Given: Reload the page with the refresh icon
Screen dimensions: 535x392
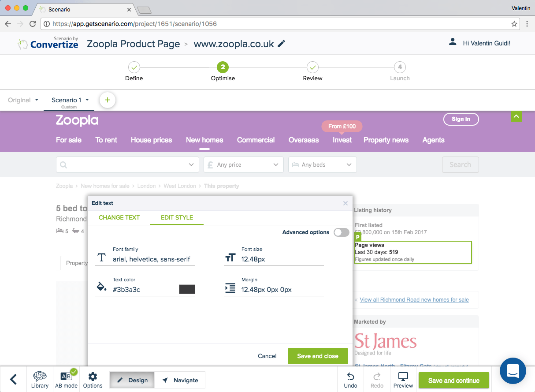Looking at the screenshot, I should 33,24.
